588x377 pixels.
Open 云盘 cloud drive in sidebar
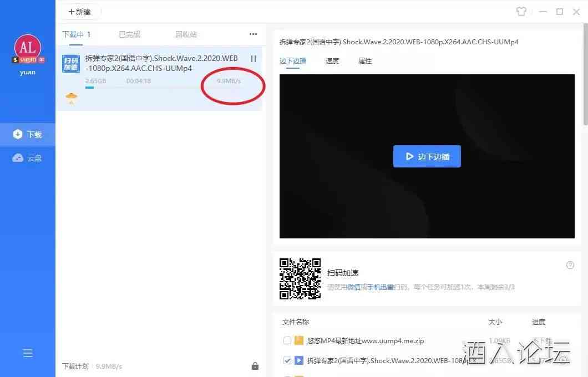[28, 158]
